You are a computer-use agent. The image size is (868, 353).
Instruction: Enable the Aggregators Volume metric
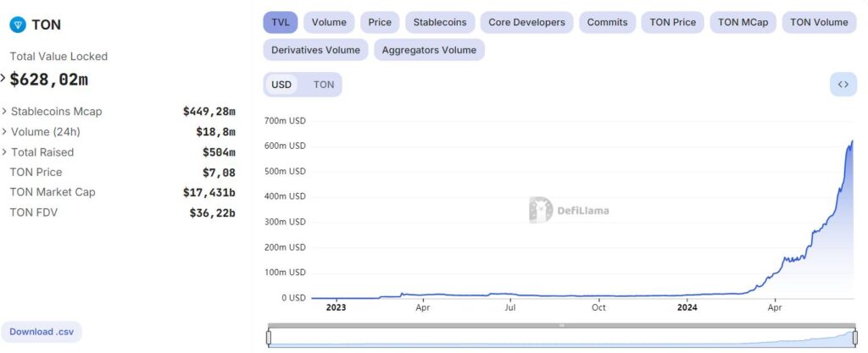[x=429, y=50]
